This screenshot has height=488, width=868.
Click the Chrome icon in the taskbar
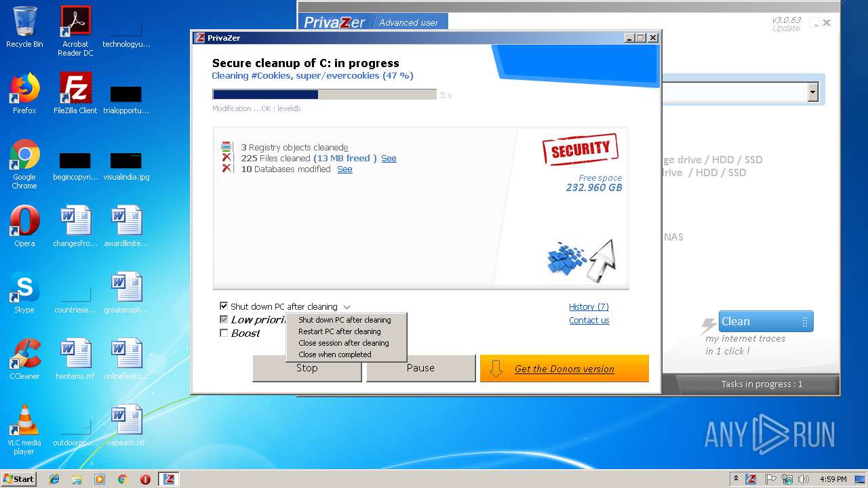(123, 479)
